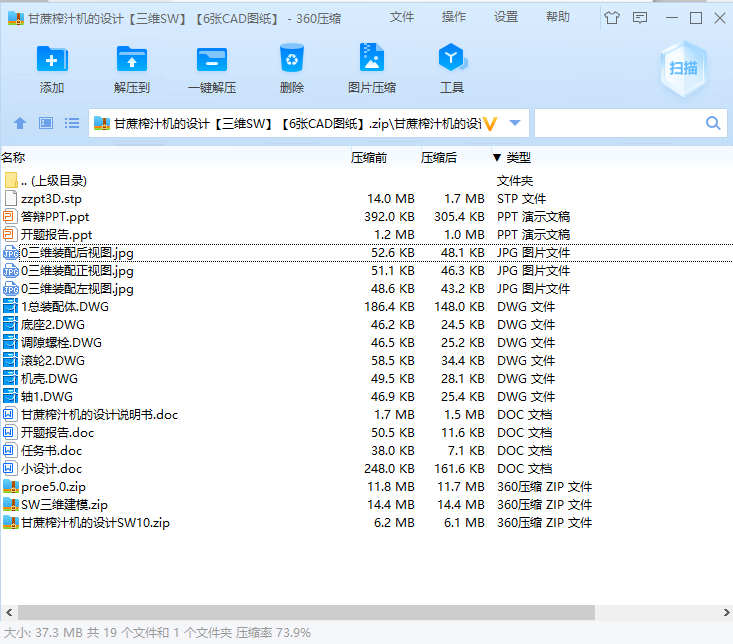
Task: Open the 文件 (File) menu
Action: pos(402,17)
